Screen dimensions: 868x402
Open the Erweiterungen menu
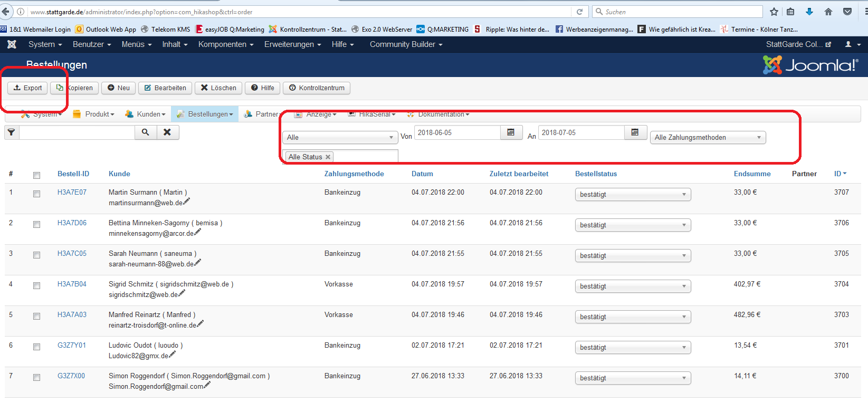click(x=293, y=44)
